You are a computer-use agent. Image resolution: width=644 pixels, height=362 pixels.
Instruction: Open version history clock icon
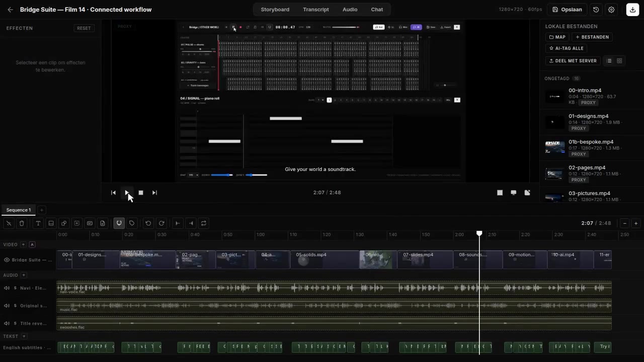click(x=596, y=10)
